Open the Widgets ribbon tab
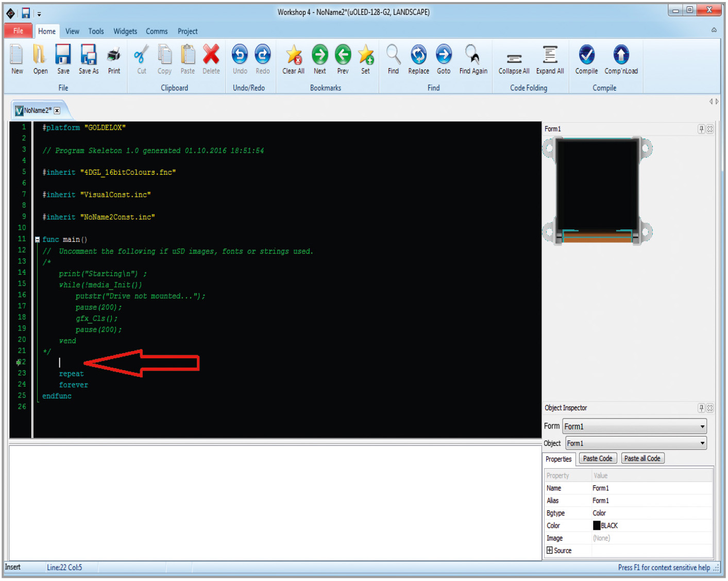728x581 pixels. tap(125, 31)
